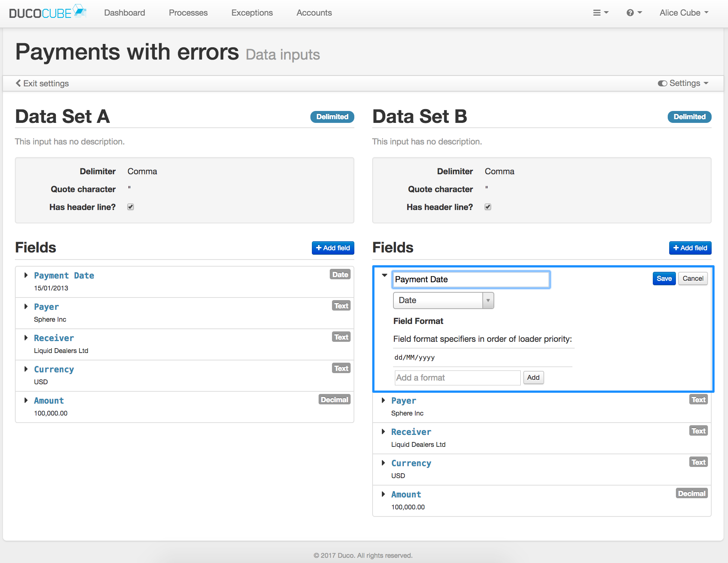Click the DucoCube logo
The image size is (728, 563).
pyautogui.click(x=48, y=12)
